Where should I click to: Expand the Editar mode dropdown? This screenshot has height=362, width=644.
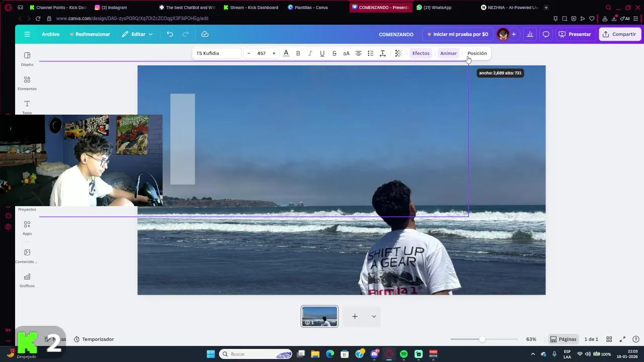(x=137, y=34)
